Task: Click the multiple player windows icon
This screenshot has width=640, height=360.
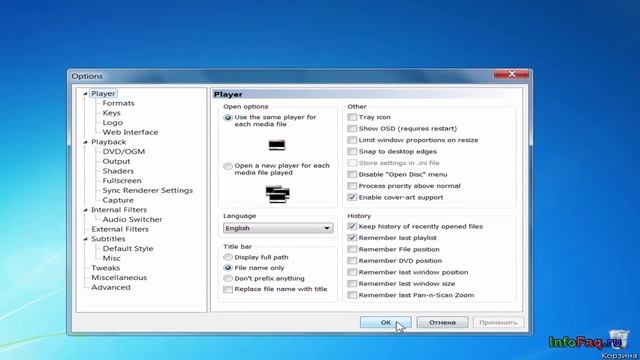Action: coord(278,194)
